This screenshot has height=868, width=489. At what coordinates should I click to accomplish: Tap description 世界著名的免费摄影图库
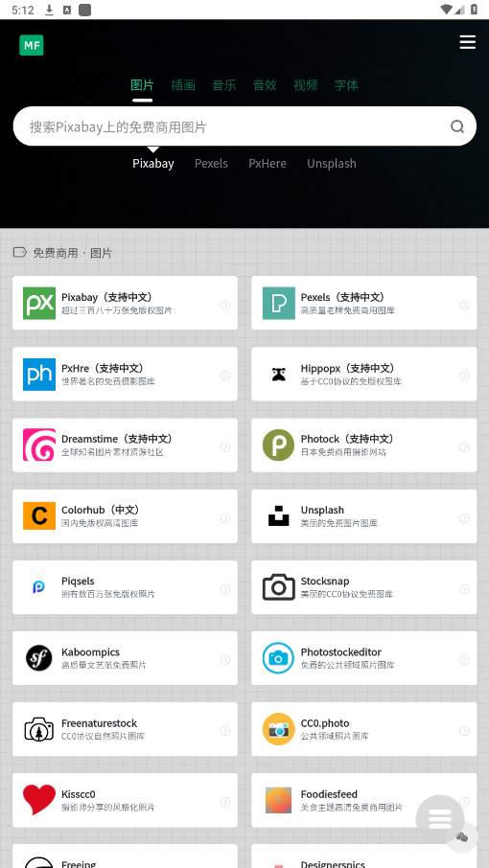[x=108, y=381]
